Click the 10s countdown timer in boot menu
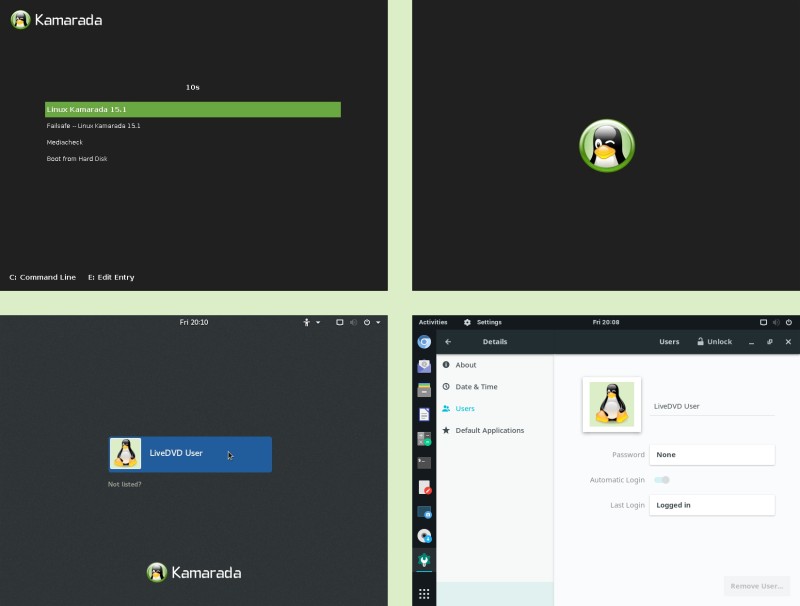This screenshot has width=800, height=606. (192, 88)
